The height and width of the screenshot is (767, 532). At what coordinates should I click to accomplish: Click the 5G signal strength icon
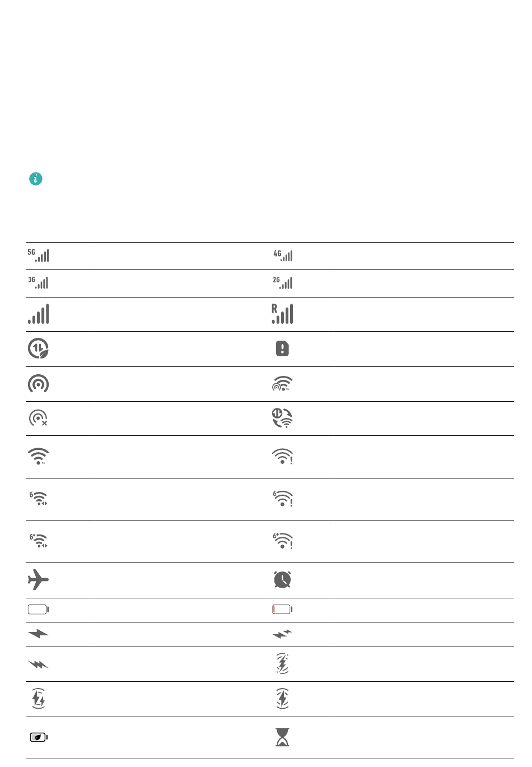coord(38,255)
